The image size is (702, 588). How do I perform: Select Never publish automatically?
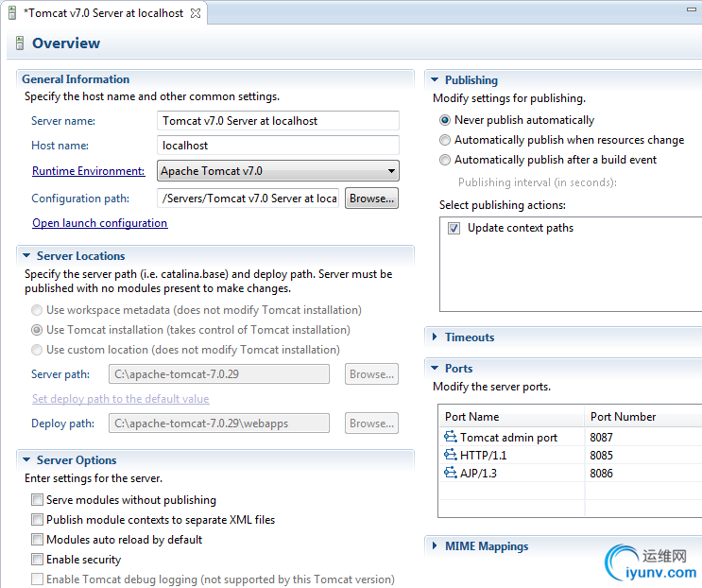[445, 120]
